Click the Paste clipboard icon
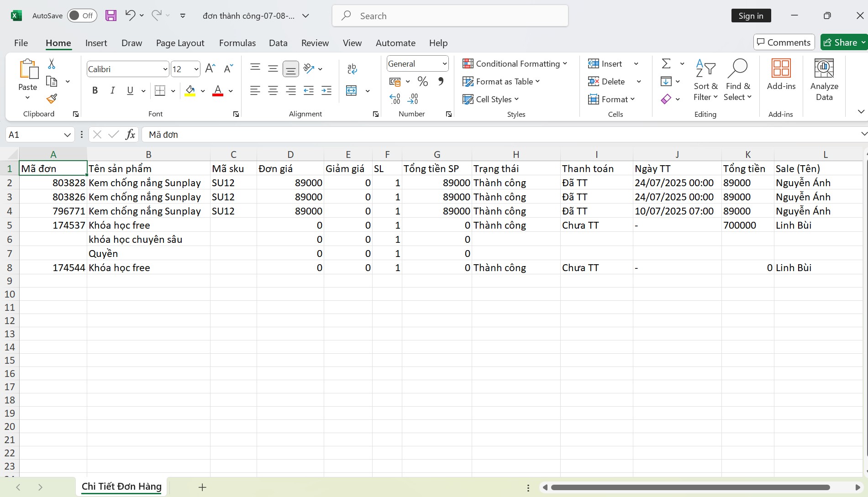The height and width of the screenshot is (497, 868). click(28, 69)
